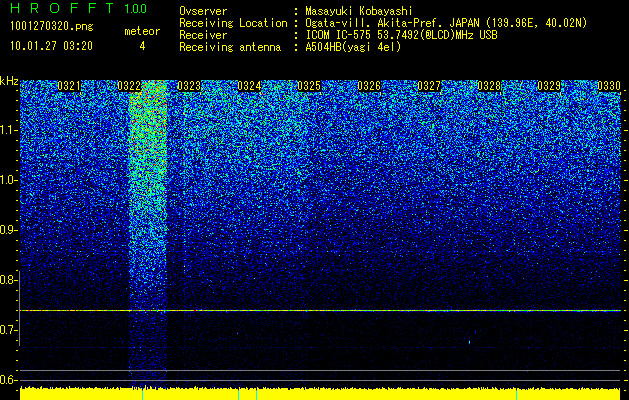Click the 0322 time marker
Viewport: 629px width, 400px height.
[x=129, y=86]
